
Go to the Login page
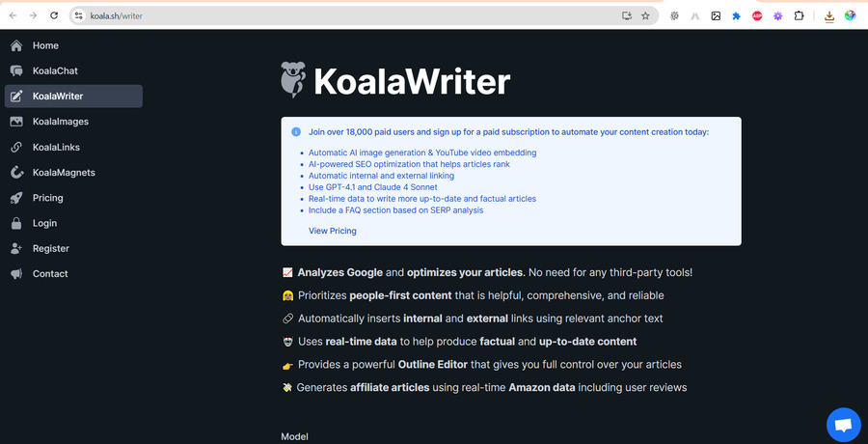click(x=73, y=223)
